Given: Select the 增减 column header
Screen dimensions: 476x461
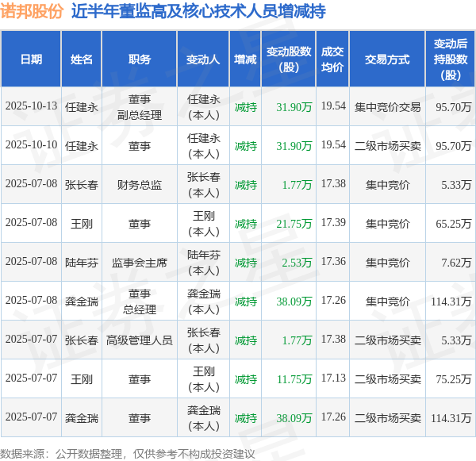Looking at the screenshot, I should click(245, 60).
